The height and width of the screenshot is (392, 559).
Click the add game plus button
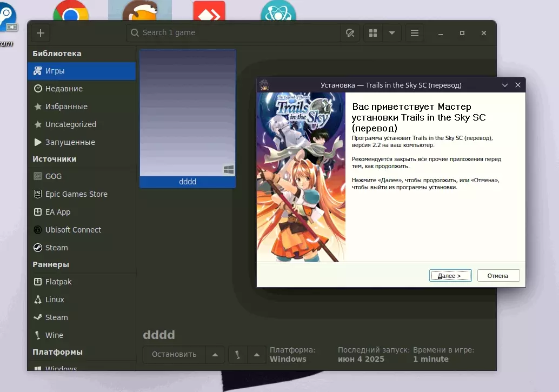[x=41, y=33]
